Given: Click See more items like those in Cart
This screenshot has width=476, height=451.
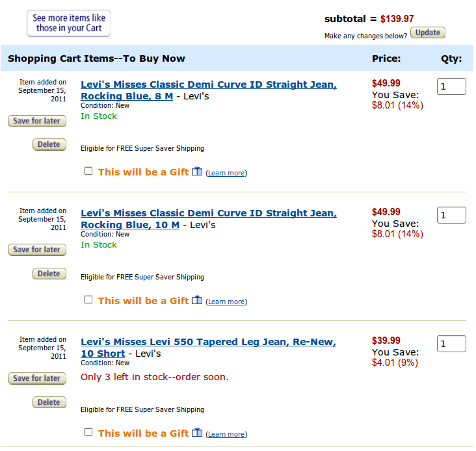Looking at the screenshot, I should (x=69, y=23).
